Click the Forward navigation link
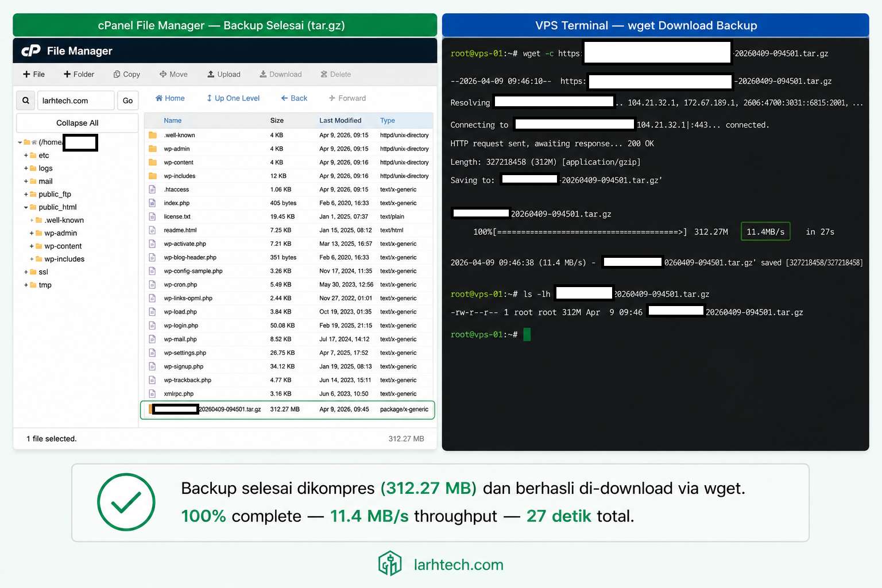The height and width of the screenshot is (588, 882). pyautogui.click(x=347, y=98)
